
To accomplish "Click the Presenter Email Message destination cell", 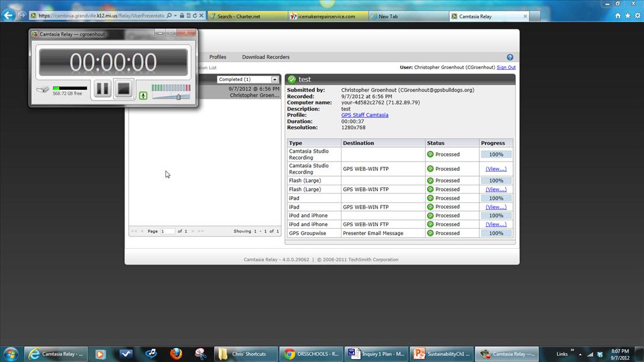I will pyautogui.click(x=383, y=233).
